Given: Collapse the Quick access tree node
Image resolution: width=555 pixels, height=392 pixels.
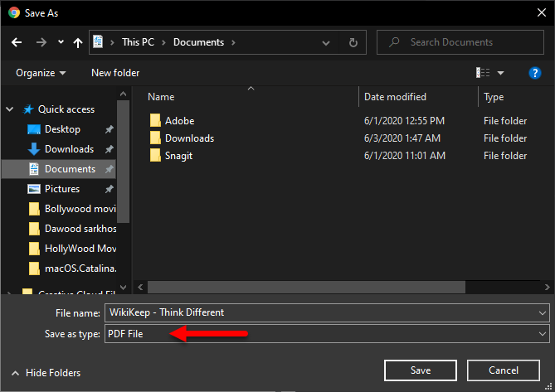Looking at the screenshot, I should tap(10, 109).
